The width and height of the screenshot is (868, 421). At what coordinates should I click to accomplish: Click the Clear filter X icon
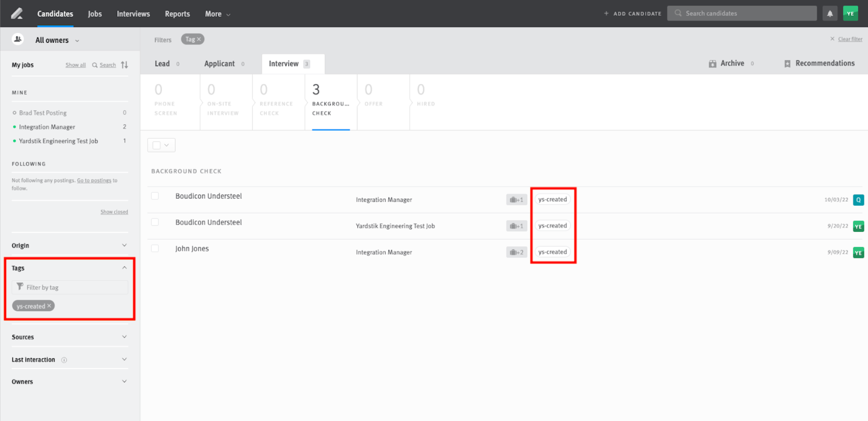pos(832,39)
